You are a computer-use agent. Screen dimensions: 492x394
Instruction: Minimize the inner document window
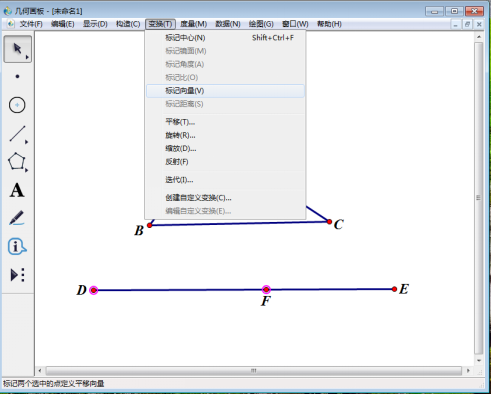pyautogui.click(x=456, y=24)
